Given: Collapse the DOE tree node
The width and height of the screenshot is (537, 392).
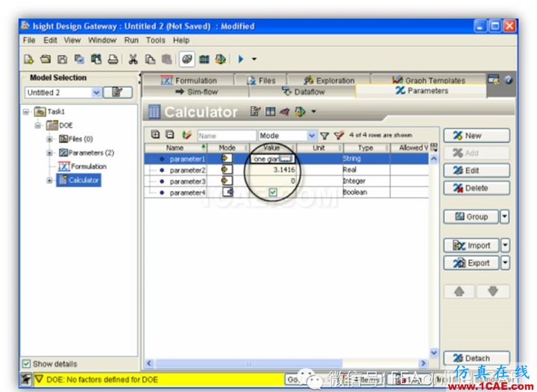Looking at the screenshot, I should (x=38, y=125).
